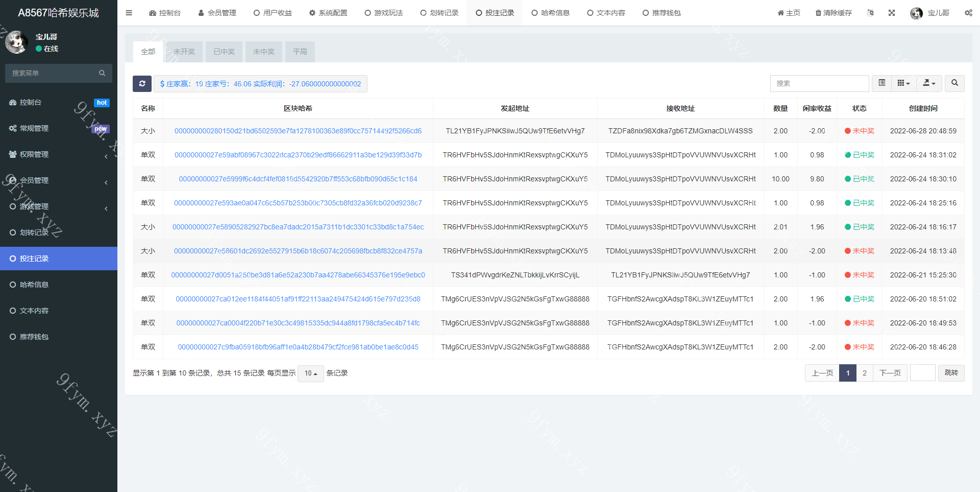The image size is (980, 492).
Task: Go to page 2 of records
Action: (865, 373)
